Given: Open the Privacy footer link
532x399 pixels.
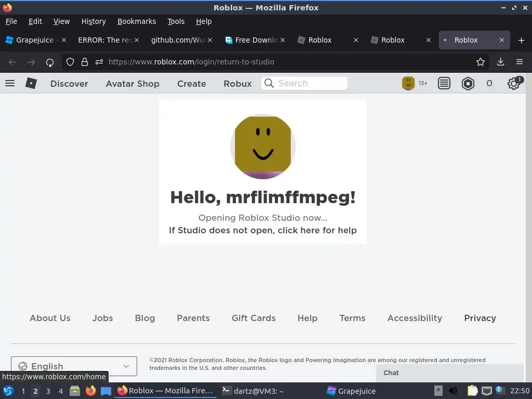Looking at the screenshot, I should click(480, 318).
